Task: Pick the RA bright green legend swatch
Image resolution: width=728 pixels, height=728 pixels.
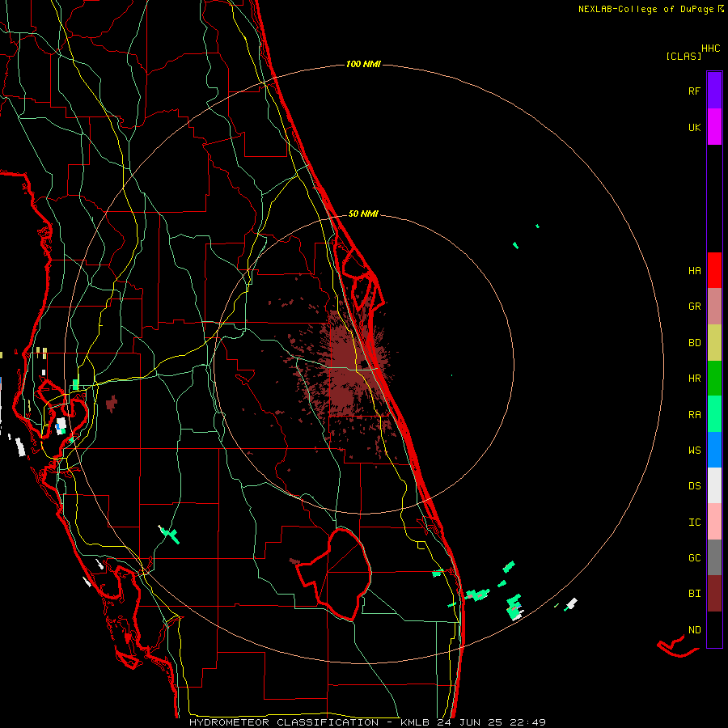Action: coord(714,413)
